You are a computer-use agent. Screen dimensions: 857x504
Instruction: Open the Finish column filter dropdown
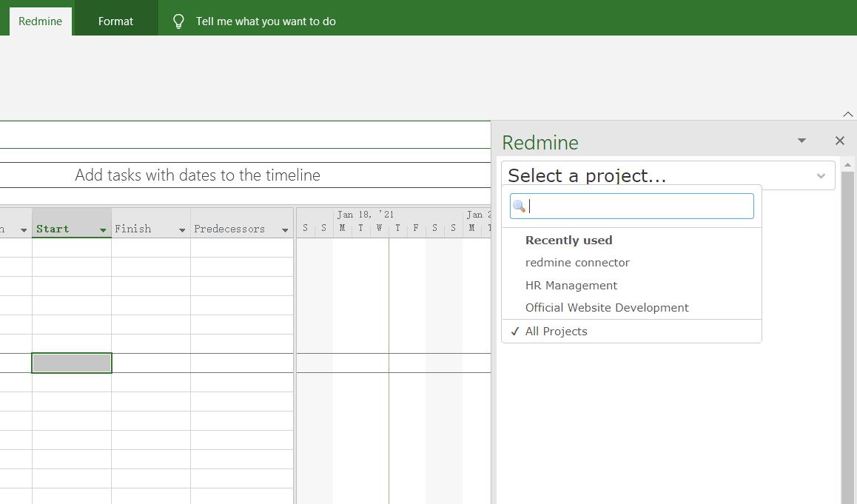(182, 230)
